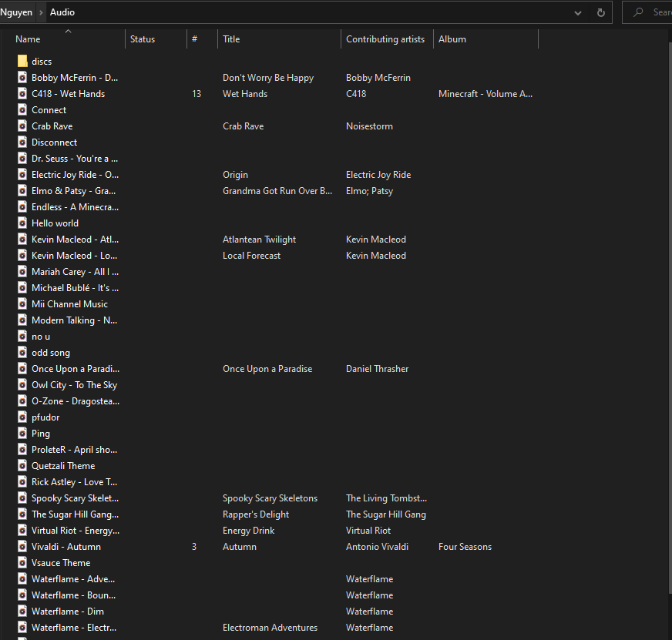Click the Nguyen breadcrumb segment
This screenshot has width=672, height=640.
click(16, 12)
